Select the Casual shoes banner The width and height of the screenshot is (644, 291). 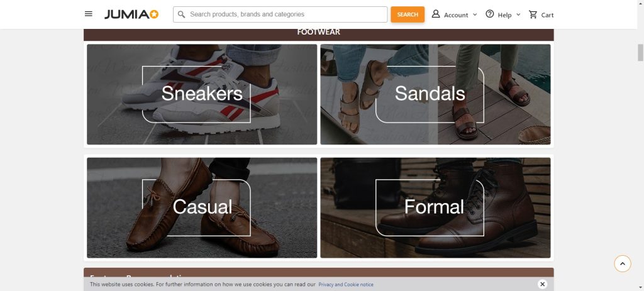point(202,207)
